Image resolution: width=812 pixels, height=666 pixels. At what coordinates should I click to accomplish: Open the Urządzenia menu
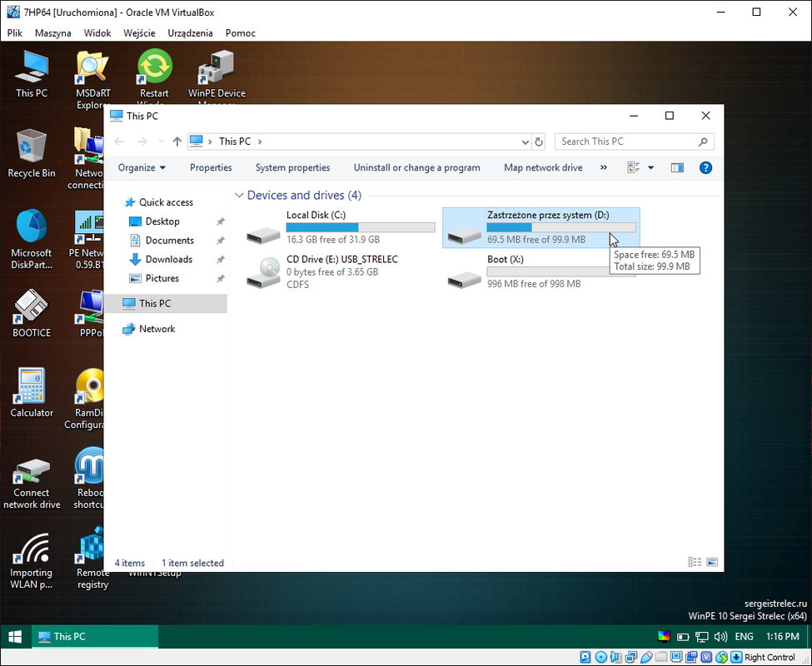[190, 32]
